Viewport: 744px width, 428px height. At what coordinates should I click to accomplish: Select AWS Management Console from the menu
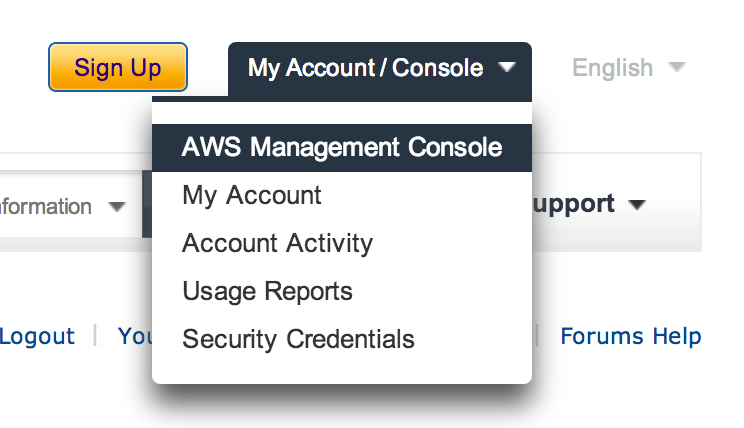coord(342,147)
